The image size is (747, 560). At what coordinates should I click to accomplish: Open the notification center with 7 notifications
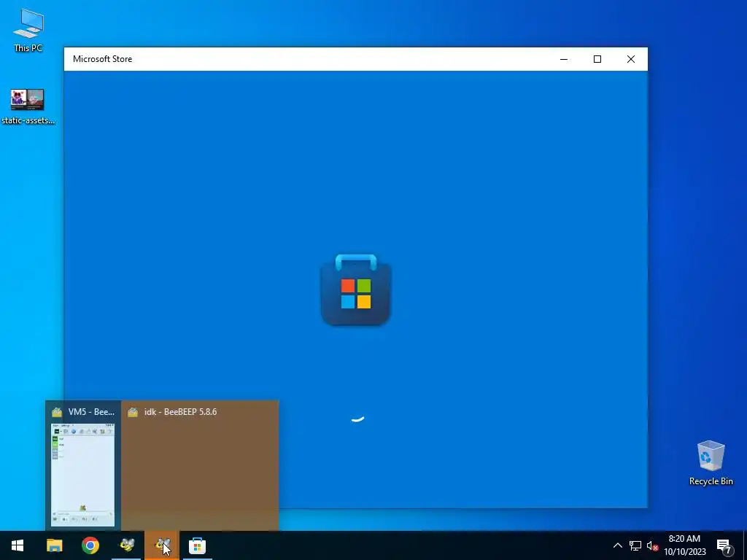(x=724, y=546)
